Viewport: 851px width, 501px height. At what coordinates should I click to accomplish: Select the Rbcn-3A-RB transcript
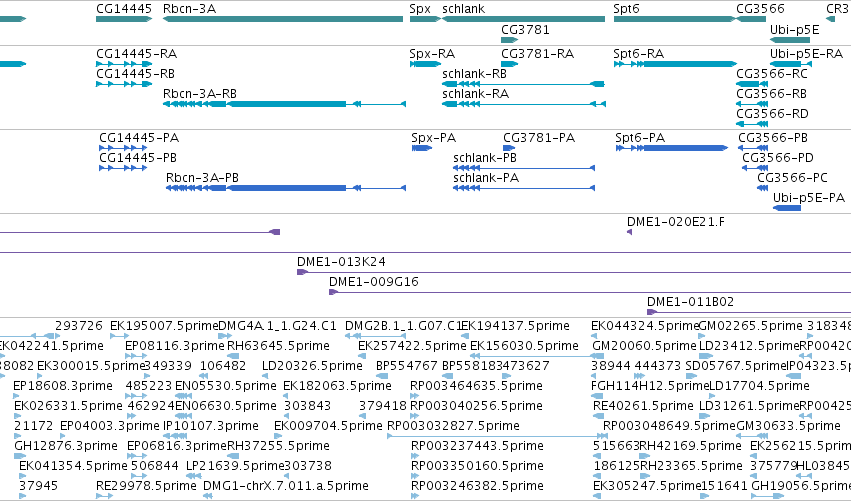[284, 104]
